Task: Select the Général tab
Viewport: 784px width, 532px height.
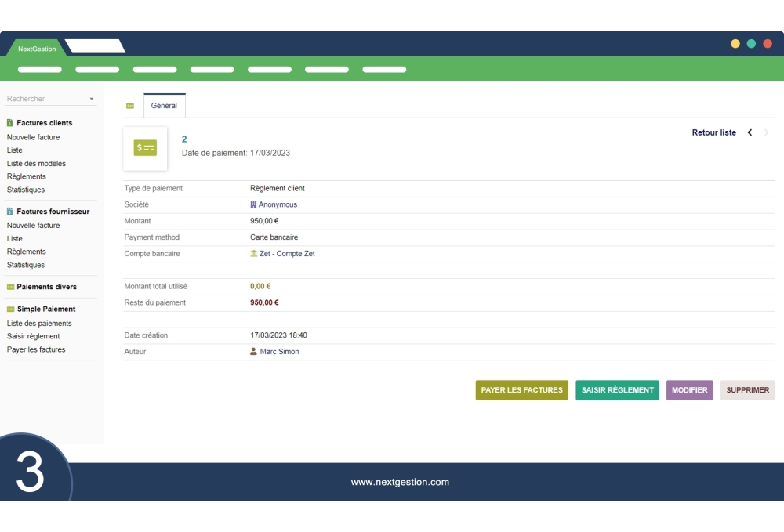Action: pos(164,106)
